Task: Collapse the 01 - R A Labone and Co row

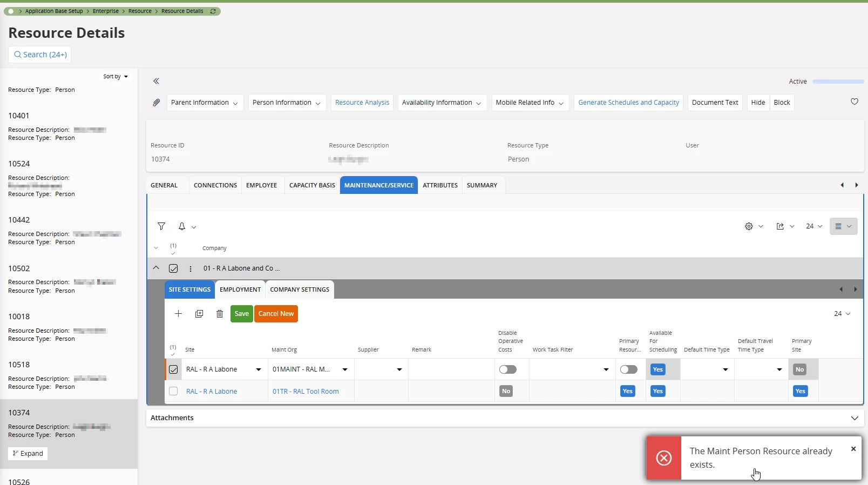Action: pos(156,268)
